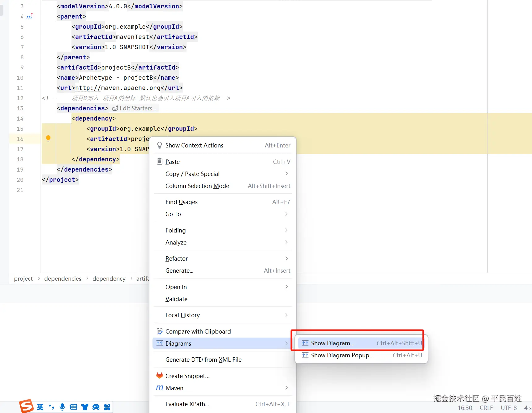Screen dimensions: 532x413
Task: Click the lightbulb icon beside Show Context Actions
Action: coord(160,145)
